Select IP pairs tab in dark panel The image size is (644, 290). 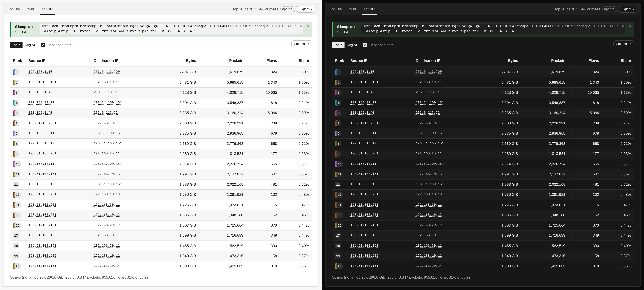click(369, 9)
